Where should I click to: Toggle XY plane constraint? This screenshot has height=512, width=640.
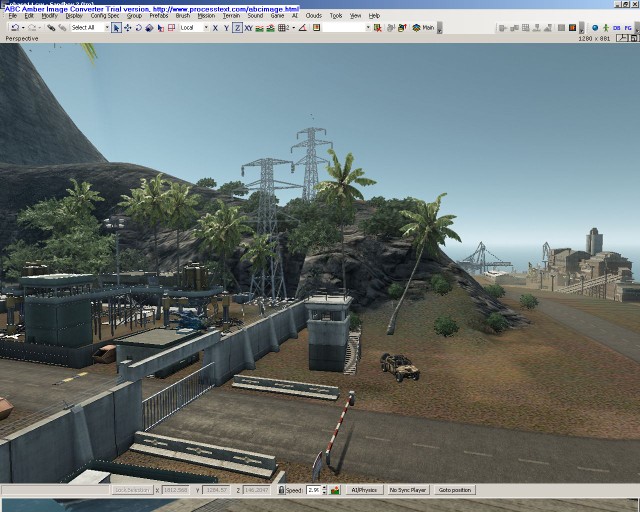click(248, 28)
